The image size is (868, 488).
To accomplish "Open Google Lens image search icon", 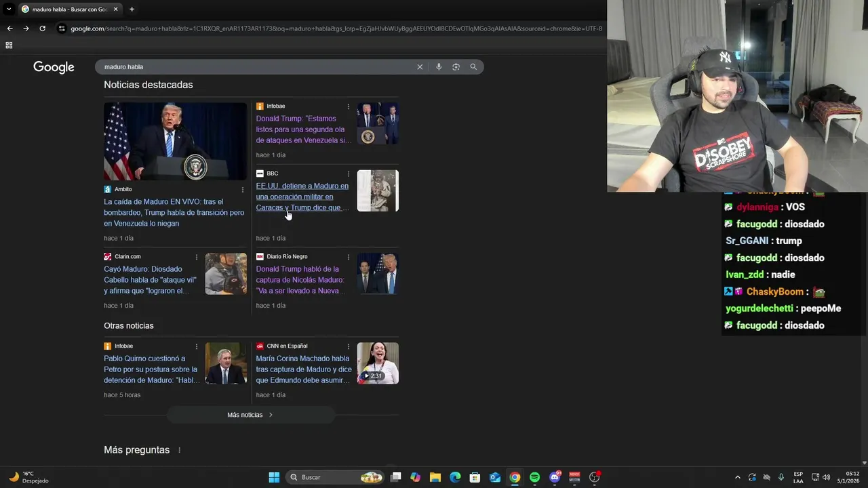I will coord(456,67).
